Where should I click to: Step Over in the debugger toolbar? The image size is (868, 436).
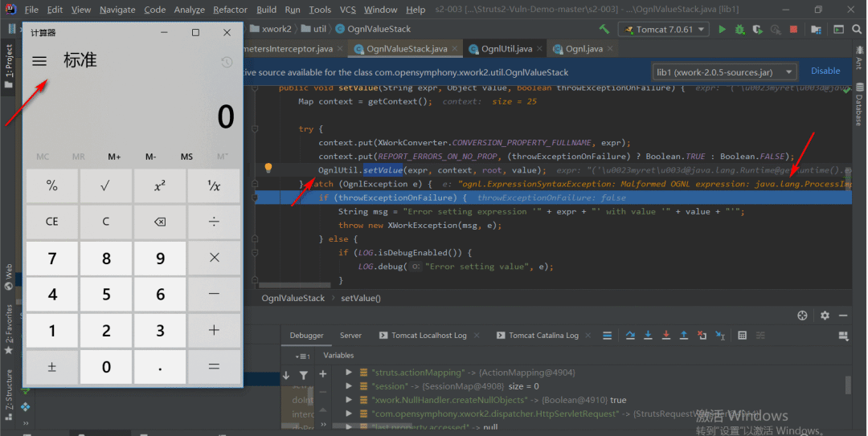click(630, 336)
